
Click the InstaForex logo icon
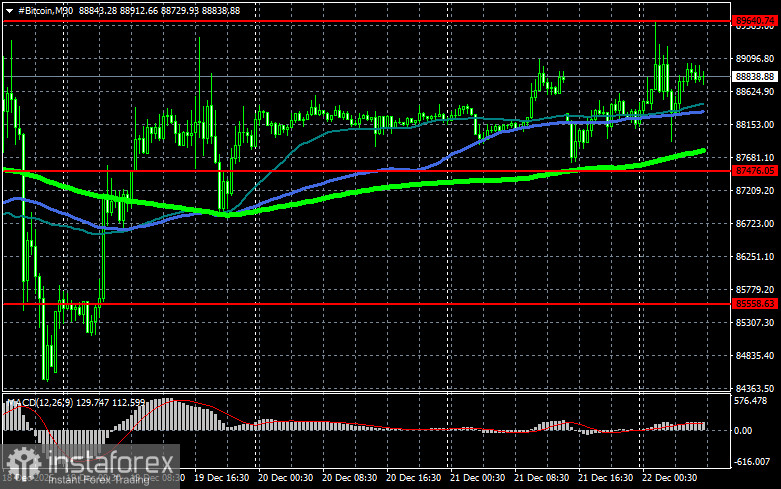click(x=21, y=462)
